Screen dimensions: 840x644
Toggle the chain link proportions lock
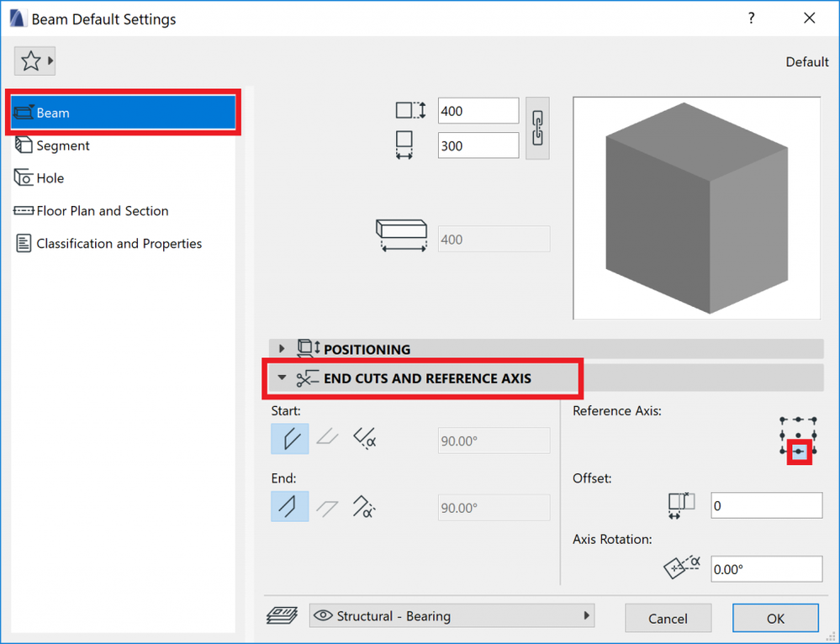click(537, 128)
